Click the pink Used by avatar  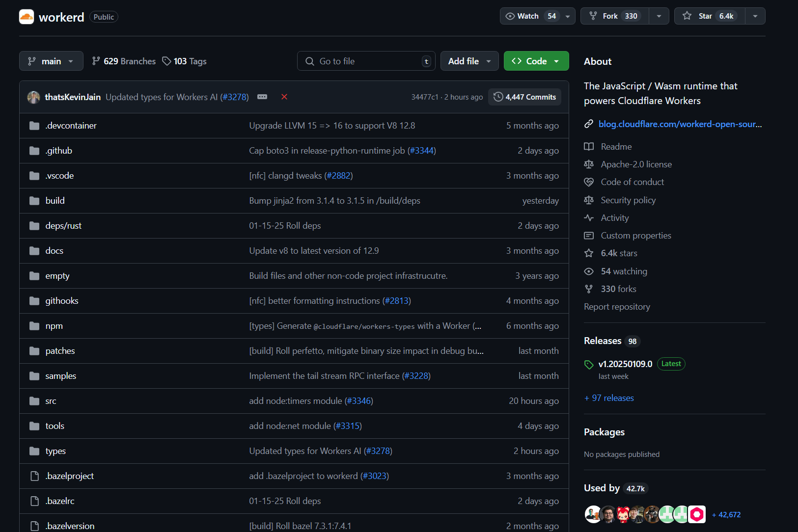click(696, 514)
